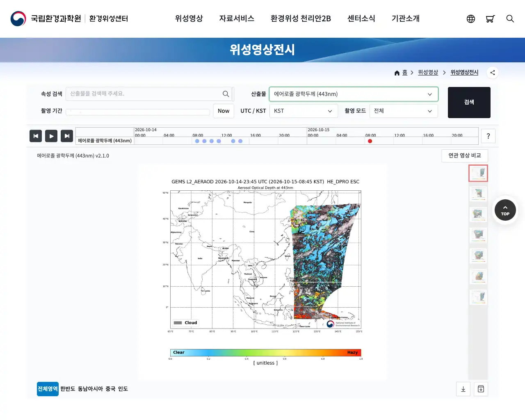Open the 촬영 모드 dropdown
This screenshot has width=525, height=420.
(404, 111)
